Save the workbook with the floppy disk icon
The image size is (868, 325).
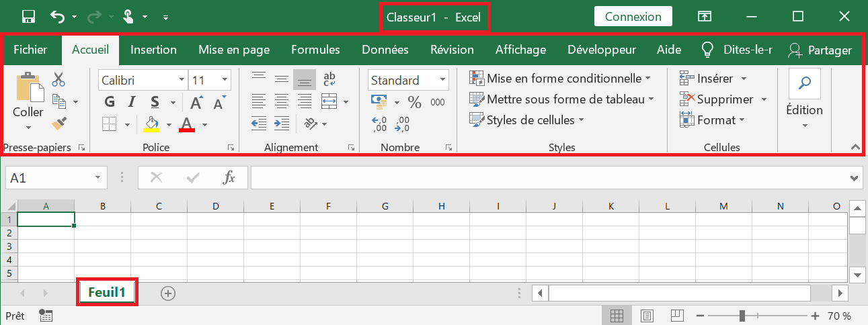28,17
